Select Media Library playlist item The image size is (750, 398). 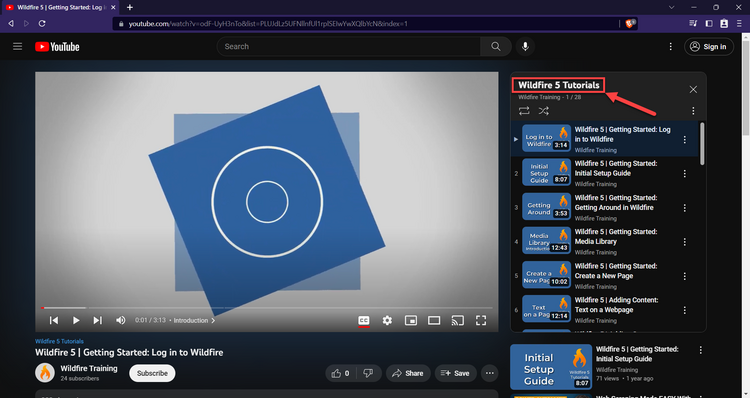(605, 242)
